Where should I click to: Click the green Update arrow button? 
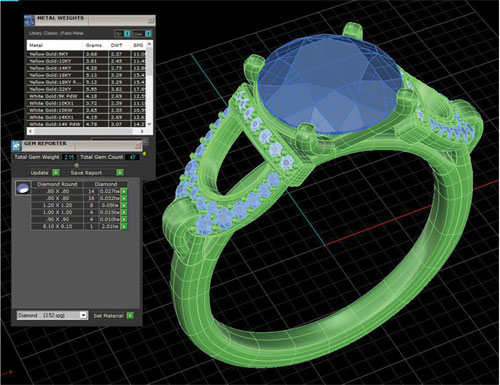point(56,172)
